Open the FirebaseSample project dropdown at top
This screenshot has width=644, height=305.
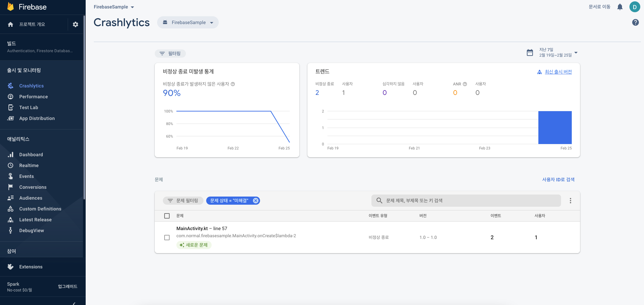[114, 7]
